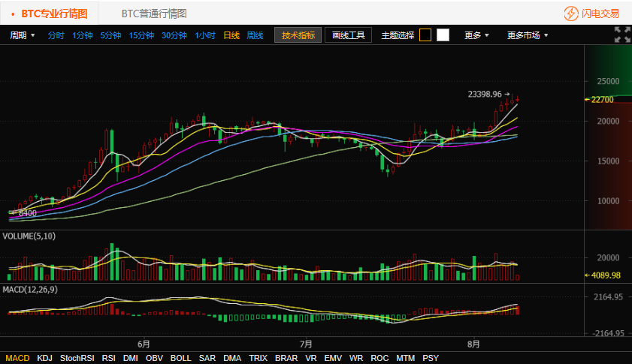
Task: Click the 22700 current price marker
Action: (603, 99)
